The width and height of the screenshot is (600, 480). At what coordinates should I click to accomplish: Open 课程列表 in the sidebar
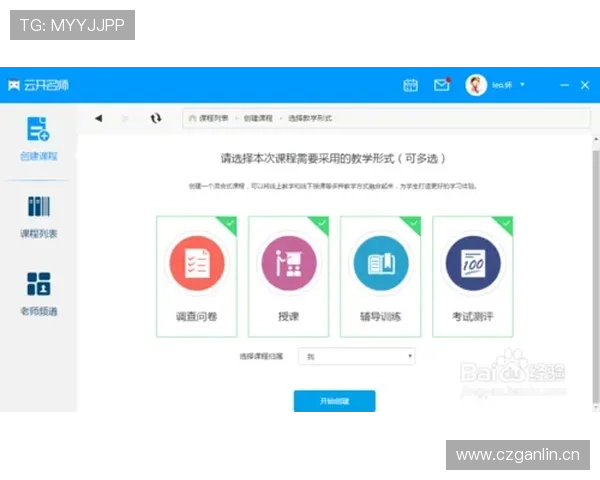[38, 217]
